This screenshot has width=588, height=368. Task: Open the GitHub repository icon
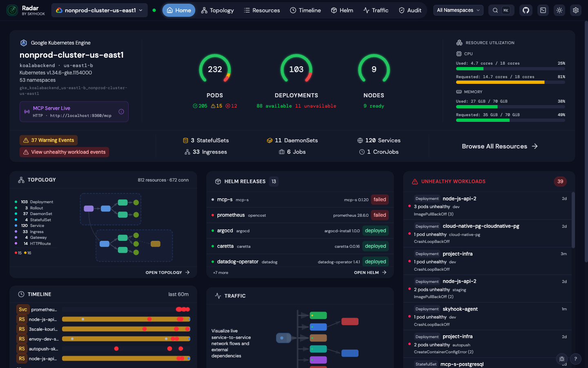pos(526,10)
